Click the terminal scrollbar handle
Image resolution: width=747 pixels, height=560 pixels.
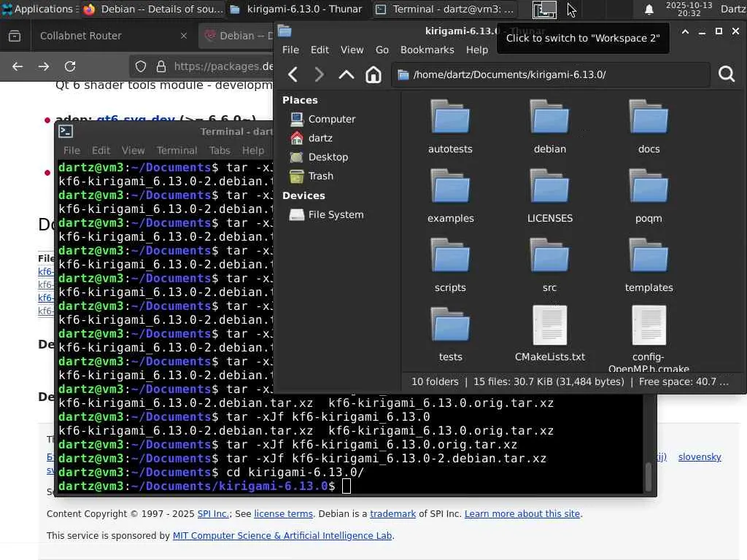[648, 476]
